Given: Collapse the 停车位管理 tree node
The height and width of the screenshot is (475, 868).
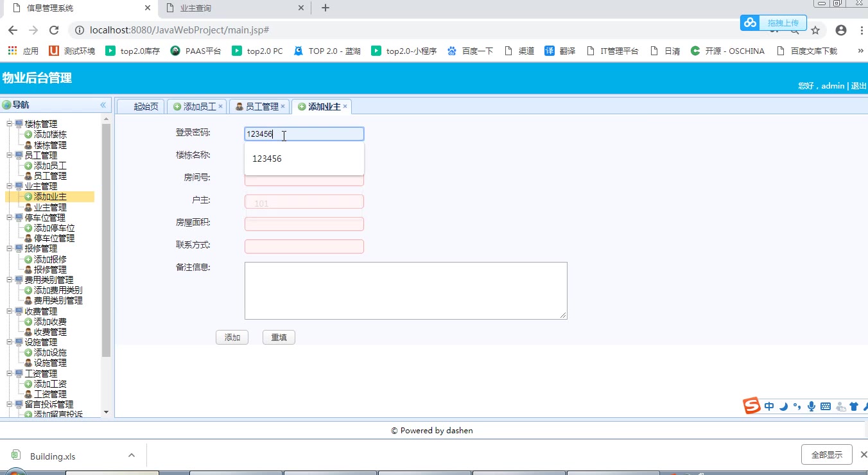Looking at the screenshot, I should pyautogui.click(x=10, y=217).
